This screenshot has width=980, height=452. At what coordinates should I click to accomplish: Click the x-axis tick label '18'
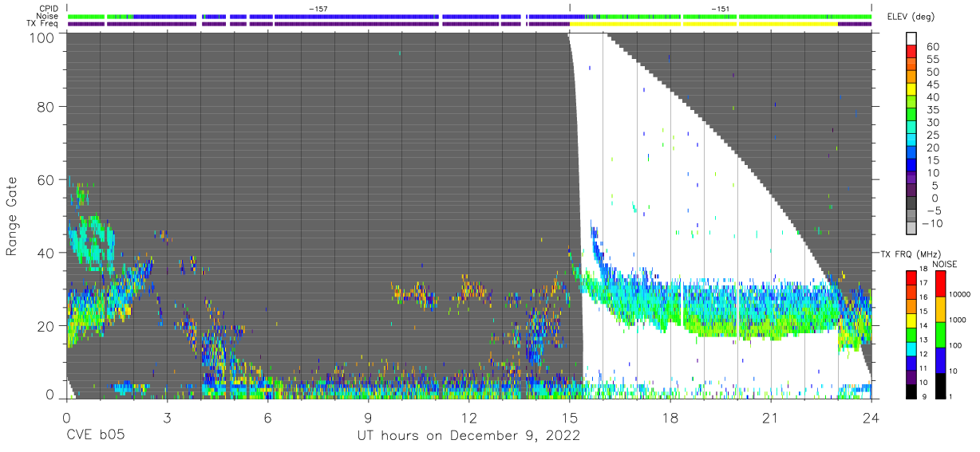670,418
